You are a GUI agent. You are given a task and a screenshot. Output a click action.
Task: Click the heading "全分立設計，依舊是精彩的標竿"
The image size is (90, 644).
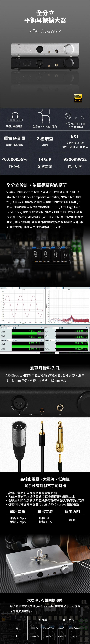[x=37, y=185]
